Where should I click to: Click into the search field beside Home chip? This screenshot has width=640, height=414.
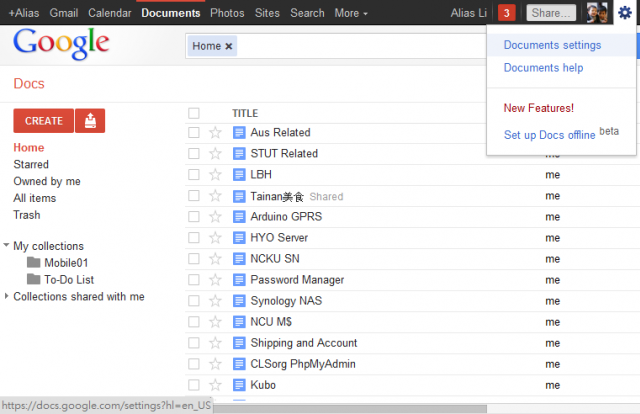pos(361,46)
